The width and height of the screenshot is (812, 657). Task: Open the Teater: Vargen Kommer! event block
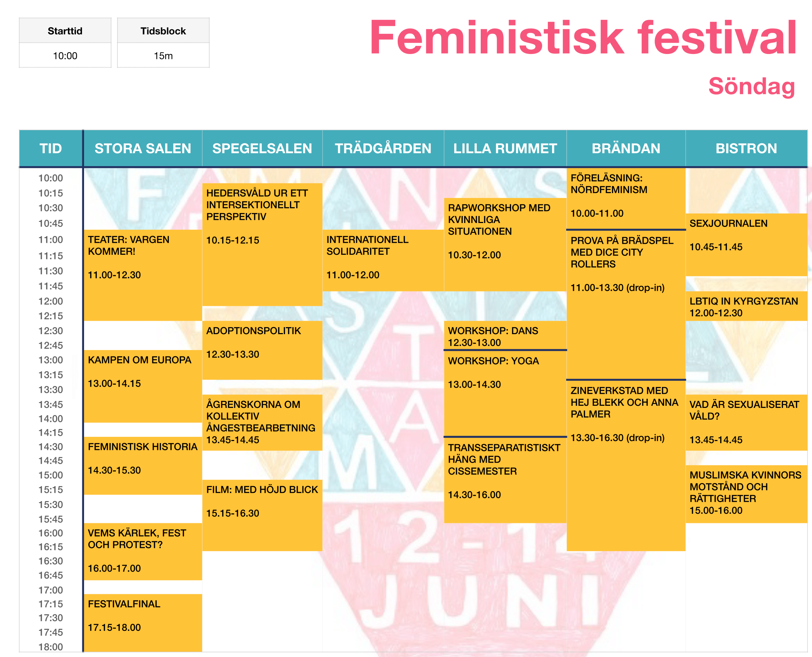click(143, 275)
